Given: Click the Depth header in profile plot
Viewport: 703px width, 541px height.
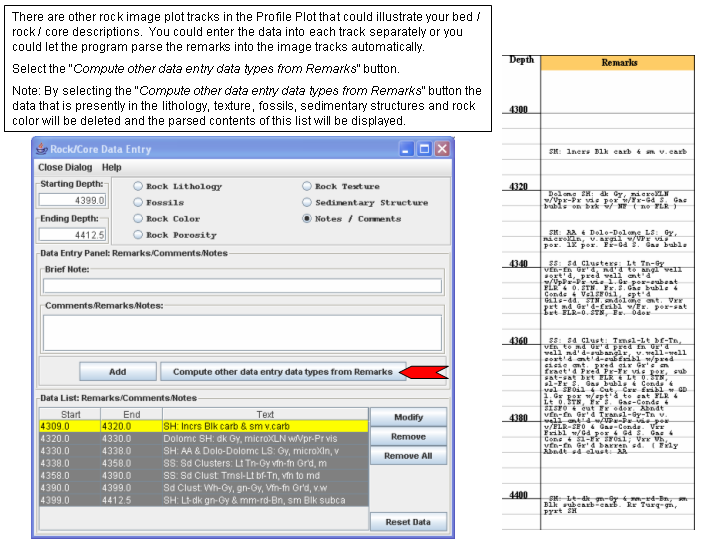Looking at the screenshot, I should pos(521,60).
